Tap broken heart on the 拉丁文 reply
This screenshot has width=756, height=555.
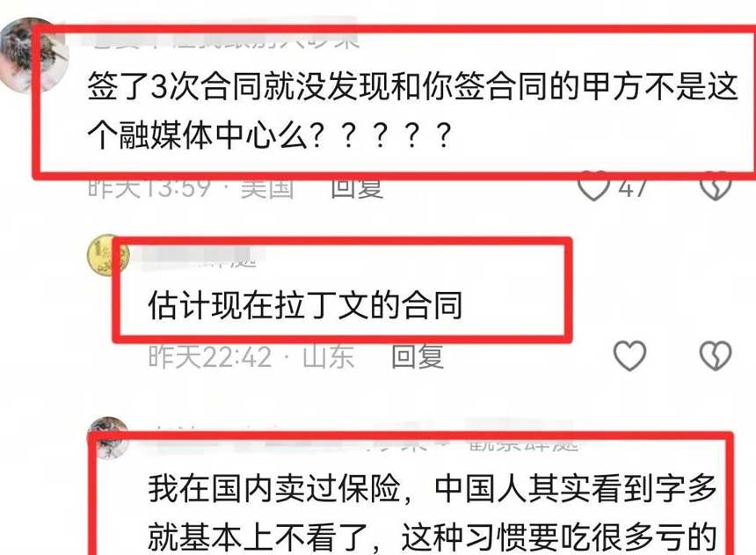[x=716, y=355]
